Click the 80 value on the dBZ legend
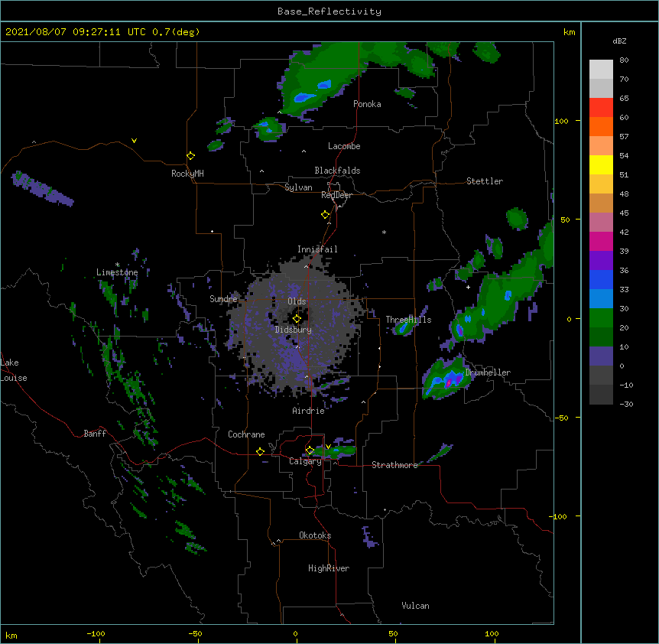The image size is (659, 644). pyautogui.click(x=624, y=60)
